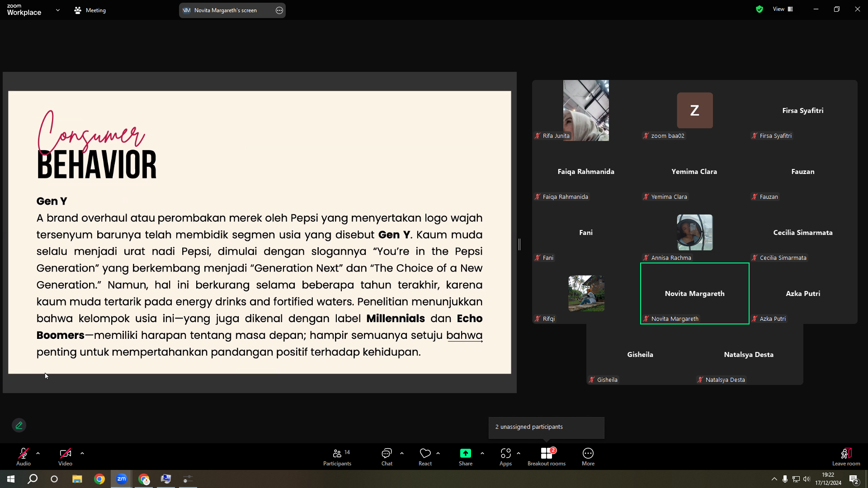Open the network status tray icon
This screenshot has width=868, height=488.
coord(796,479)
